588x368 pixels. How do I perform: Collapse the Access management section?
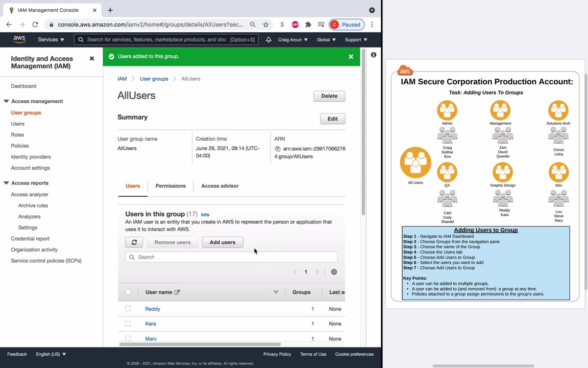(6, 101)
